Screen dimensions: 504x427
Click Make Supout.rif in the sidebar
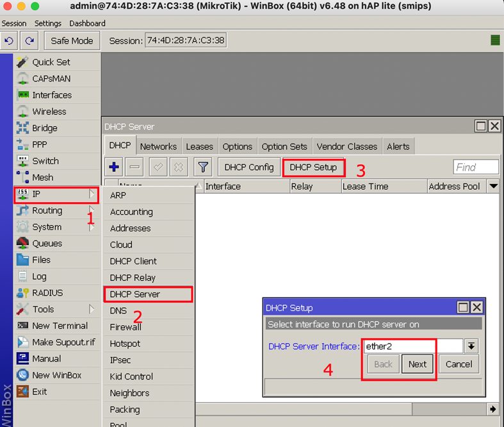pos(57,342)
